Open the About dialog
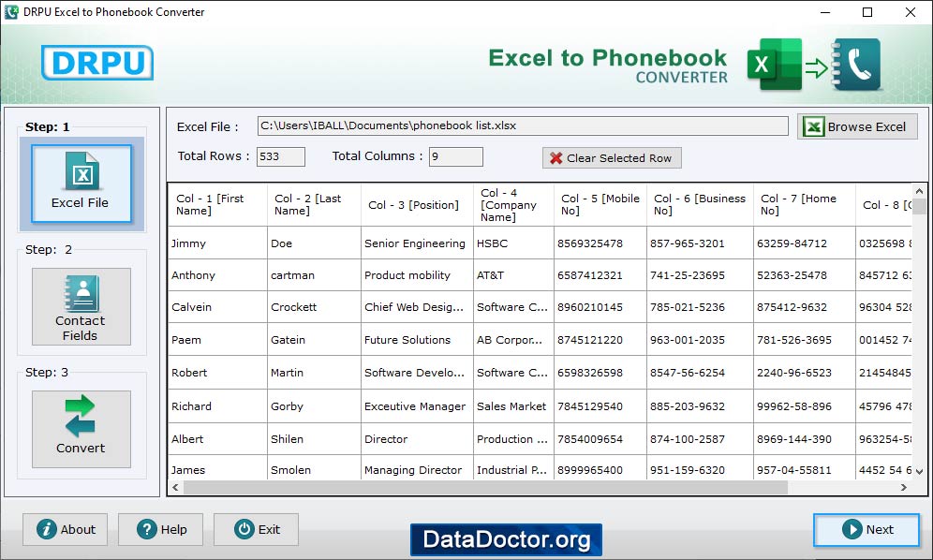The width and height of the screenshot is (933, 560). click(65, 529)
